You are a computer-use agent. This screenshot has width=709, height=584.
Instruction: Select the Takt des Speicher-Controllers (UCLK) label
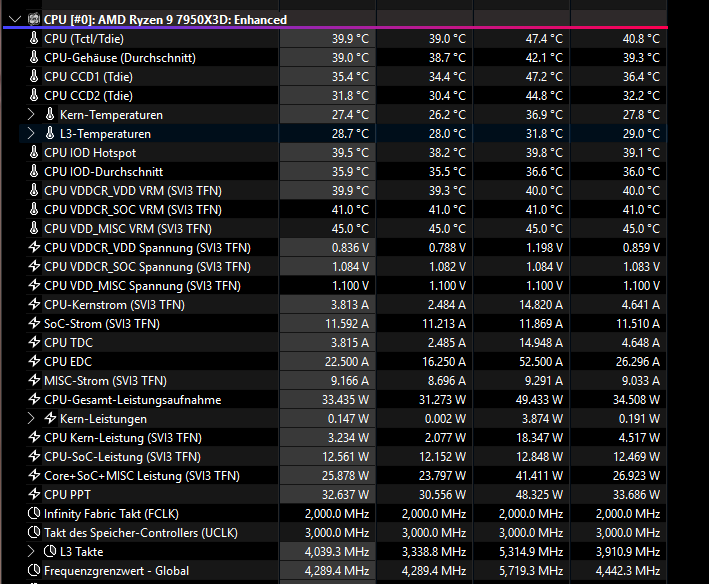141,533
